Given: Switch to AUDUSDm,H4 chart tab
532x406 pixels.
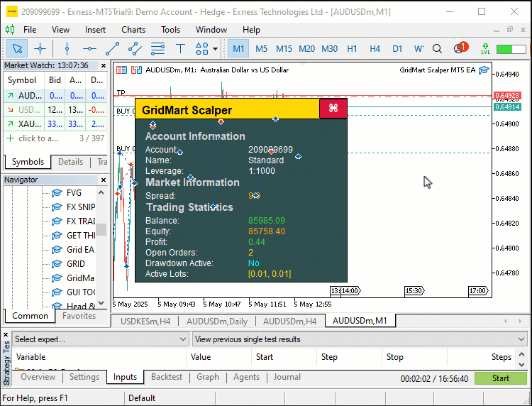Looking at the screenshot, I should pos(289,321).
